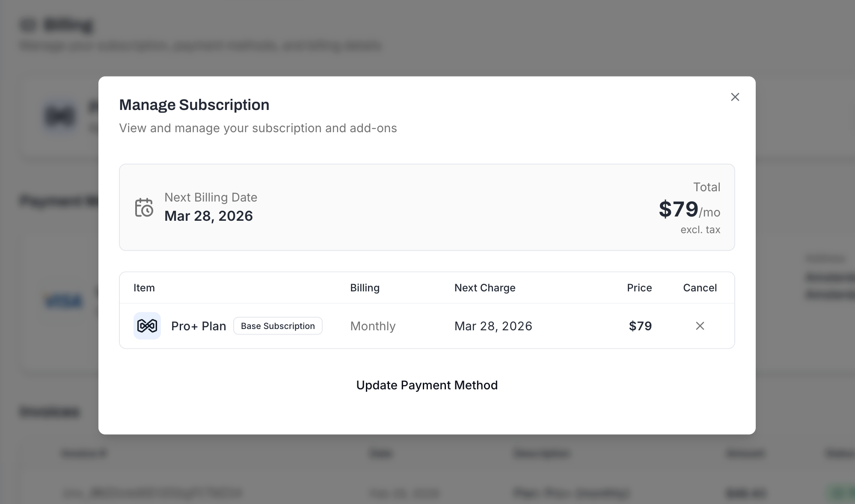Click the Base Subscription badge
Screen dimensions: 855x504
(x=278, y=326)
